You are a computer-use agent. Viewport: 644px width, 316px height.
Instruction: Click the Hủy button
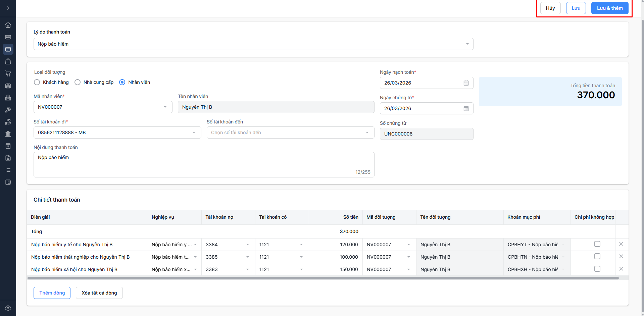pyautogui.click(x=550, y=8)
